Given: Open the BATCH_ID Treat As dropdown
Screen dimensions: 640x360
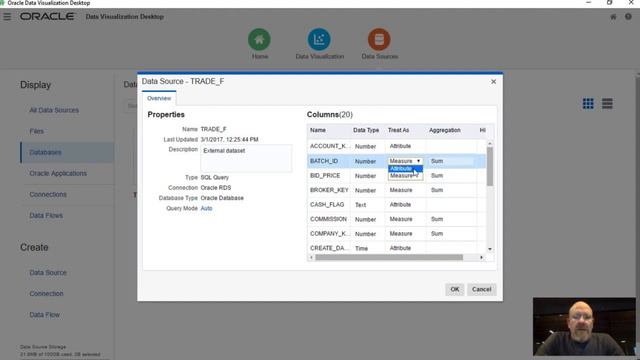Looking at the screenshot, I should [405, 161].
